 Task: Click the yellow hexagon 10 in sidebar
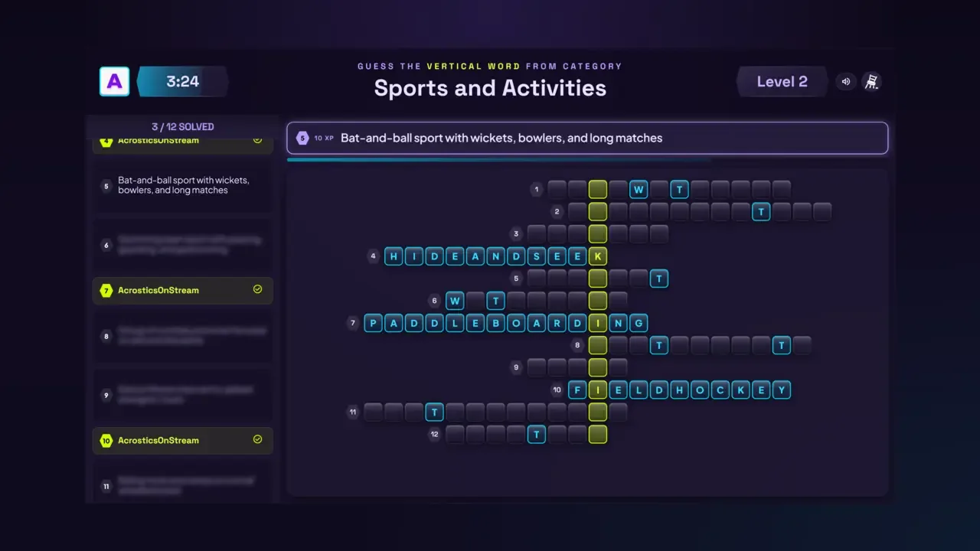tap(106, 440)
